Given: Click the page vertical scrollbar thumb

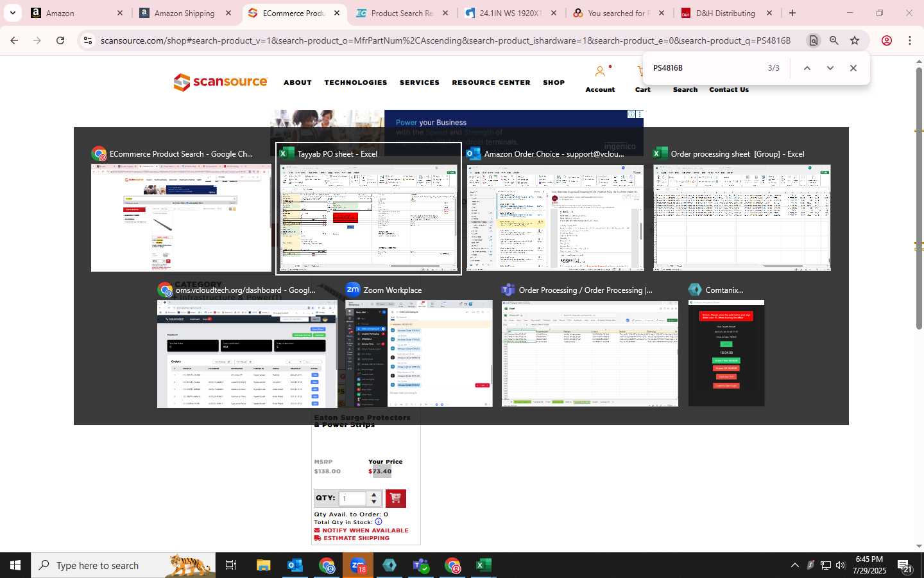Looking at the screenshot, I should coord(919,199).
